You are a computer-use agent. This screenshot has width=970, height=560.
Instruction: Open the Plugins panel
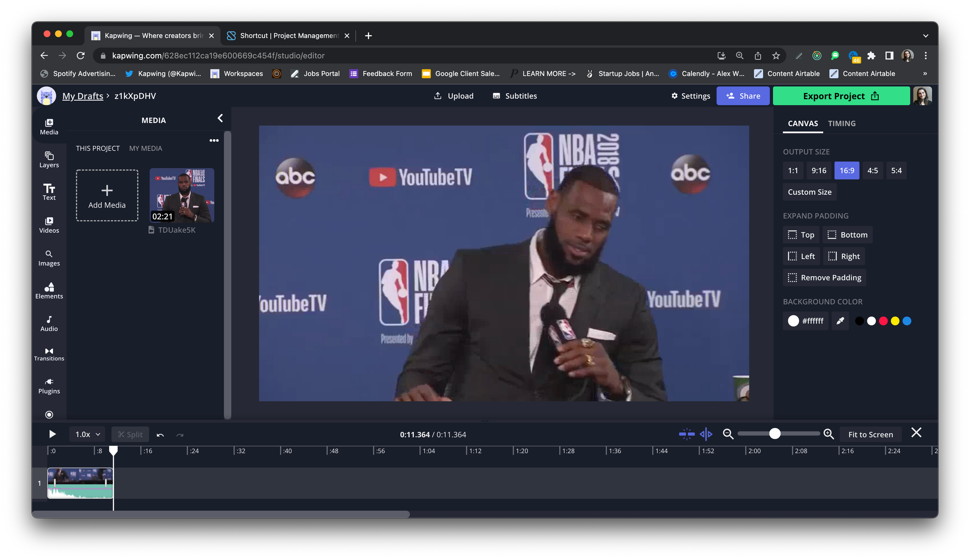click(48, 385)
